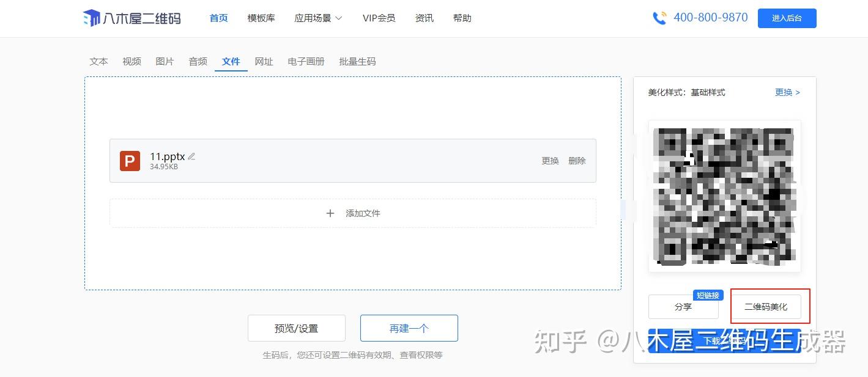This screenshot has width=868, height=377.
Task: Click 删除 link for 11.pptx
Action: (577, 161)
